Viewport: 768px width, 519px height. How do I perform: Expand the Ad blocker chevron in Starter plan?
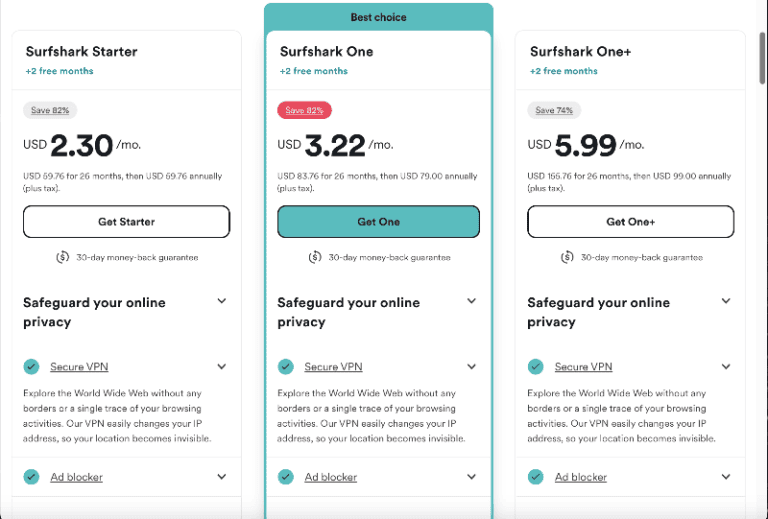point(222,477)
